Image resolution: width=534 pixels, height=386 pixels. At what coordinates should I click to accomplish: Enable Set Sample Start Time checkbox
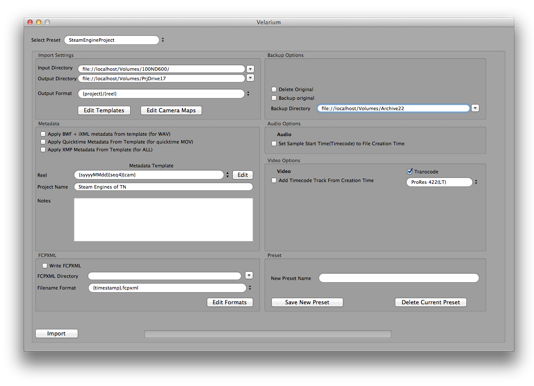(274, 144)
